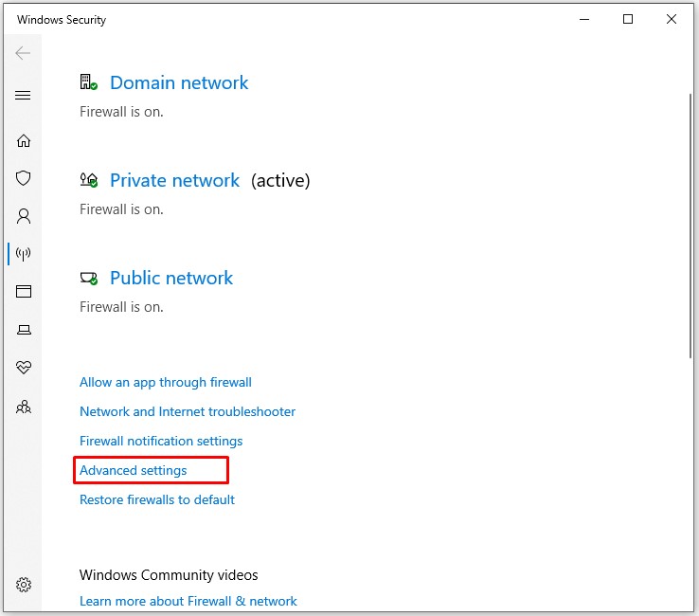Open Settings gear icon in sidebar
Image resolution: width=699 pixels, height=616 pixels.
(24, 585)
